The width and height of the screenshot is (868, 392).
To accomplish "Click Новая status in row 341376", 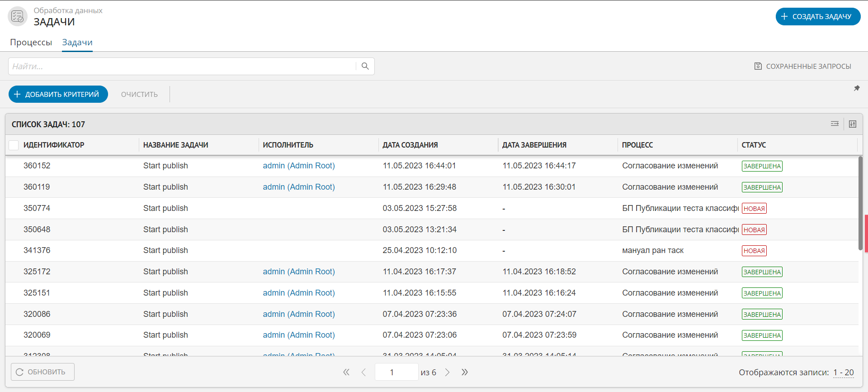I will 754,251.
